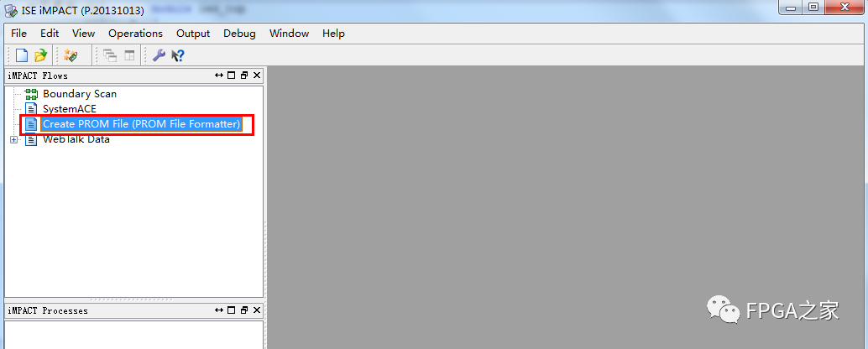Open preferences with the wrench icon

pyautogui.click(x=159, y=55)
